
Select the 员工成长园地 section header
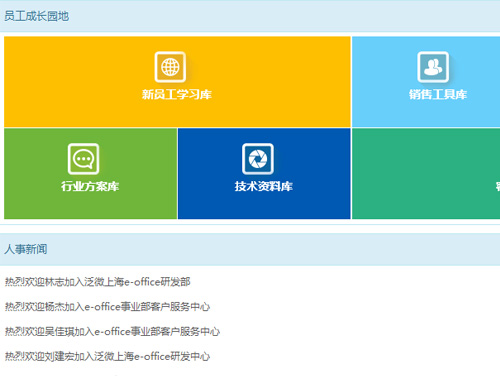click(x=36, y=16)
